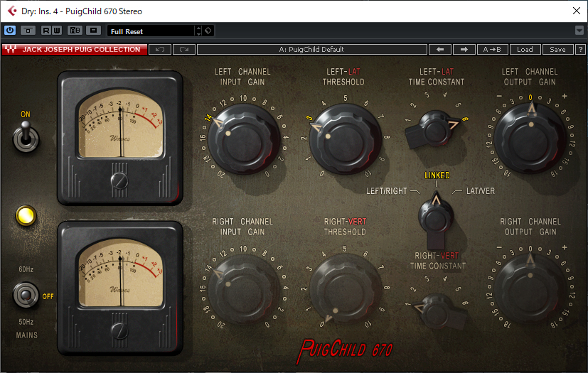Image resolution: width=588 pixels, height=373 pixels.
Task: Select the LAT/VER mode label
Action: pos(481,191)
